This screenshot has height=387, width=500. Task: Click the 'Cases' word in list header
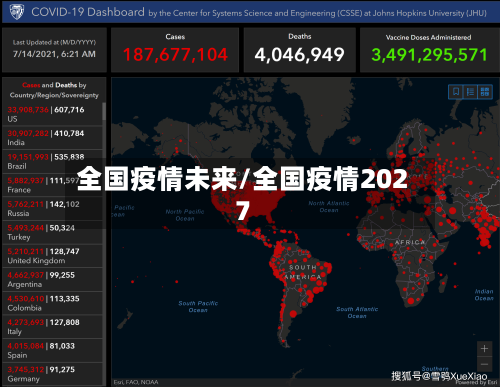[31, 85]
